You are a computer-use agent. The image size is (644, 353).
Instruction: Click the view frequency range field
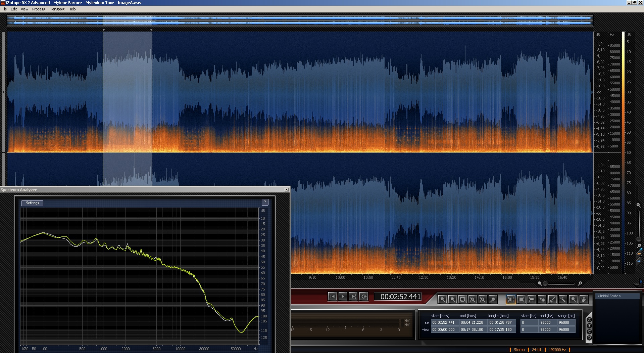[x=566, y=329]
